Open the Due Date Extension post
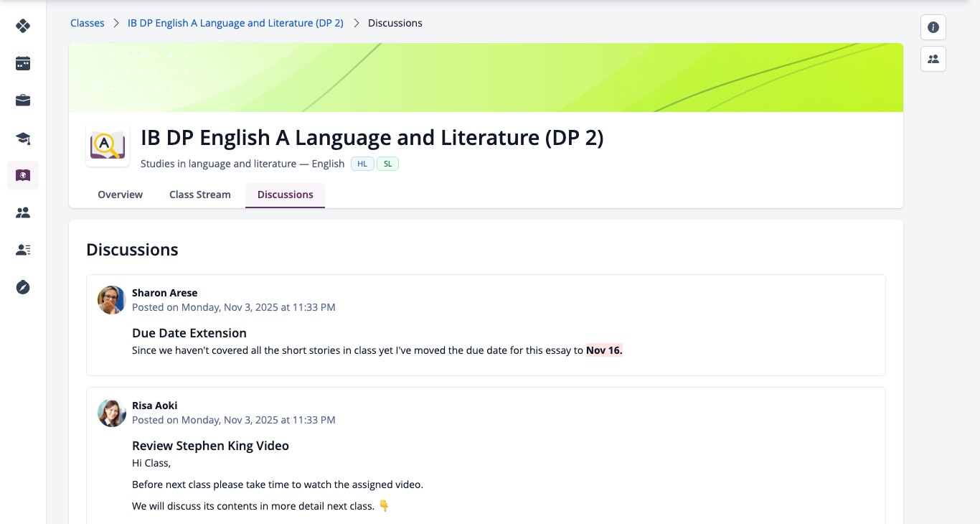Viewport: 980px width, 524px height. pyautogui.click(x=189, y=333)
